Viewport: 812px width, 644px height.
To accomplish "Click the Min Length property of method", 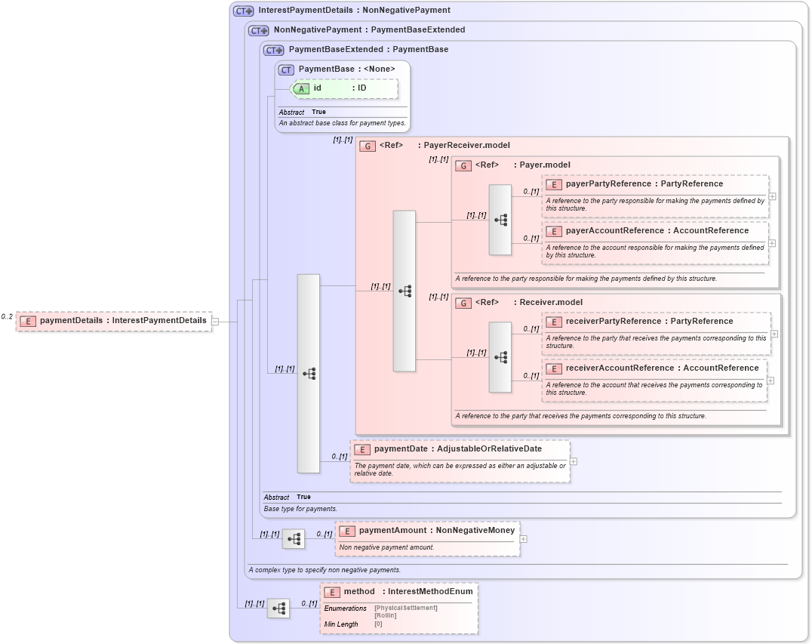I will point(341,624).
